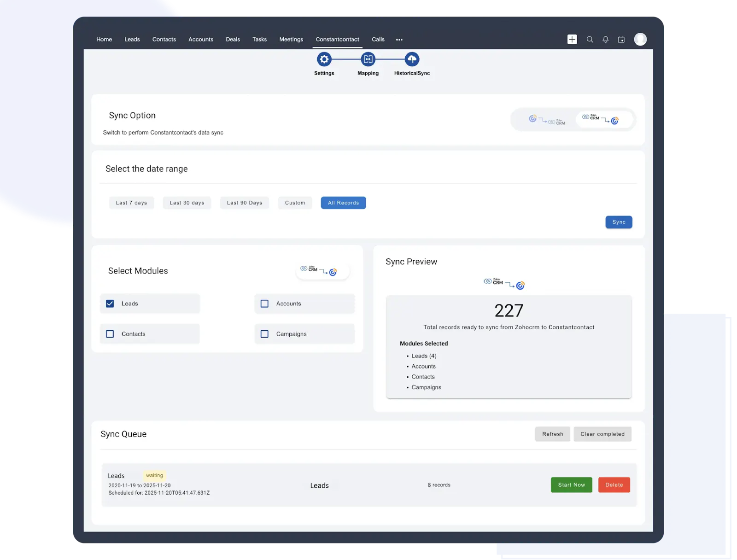737x560 pixels.
Task: Click the Sync Queue heading
Action: 123,434
